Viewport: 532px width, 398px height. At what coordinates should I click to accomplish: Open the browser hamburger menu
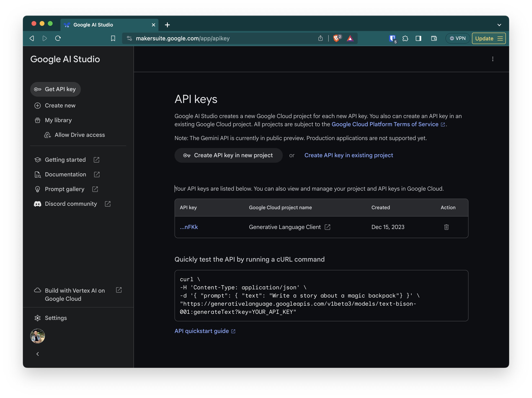[x=500, y=38]
